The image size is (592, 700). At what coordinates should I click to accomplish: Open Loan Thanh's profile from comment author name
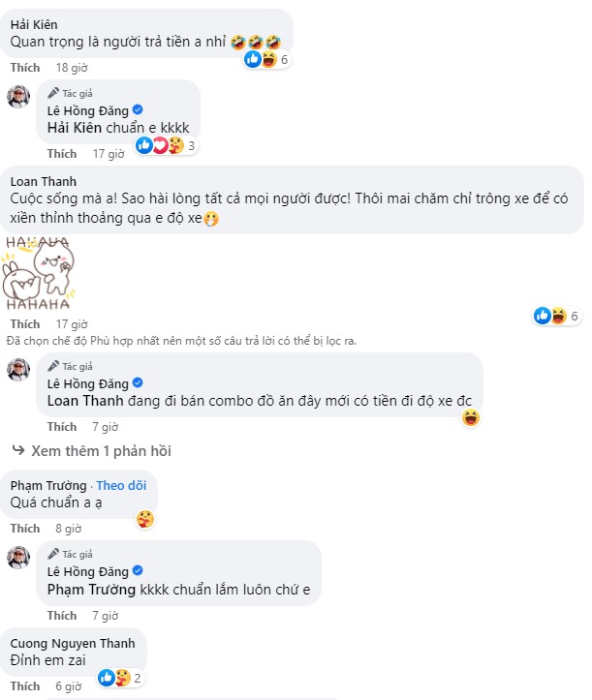tap(43, 181)
